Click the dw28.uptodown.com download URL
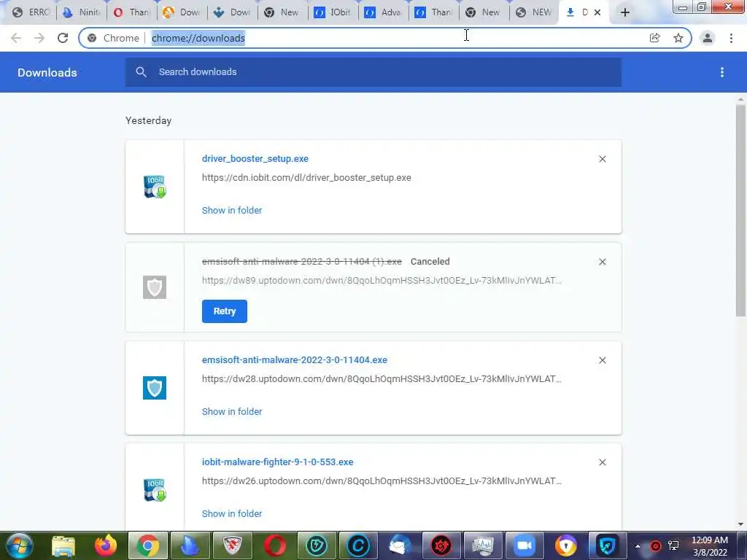This screenshot has width=747, height=560. pos(382,379)
